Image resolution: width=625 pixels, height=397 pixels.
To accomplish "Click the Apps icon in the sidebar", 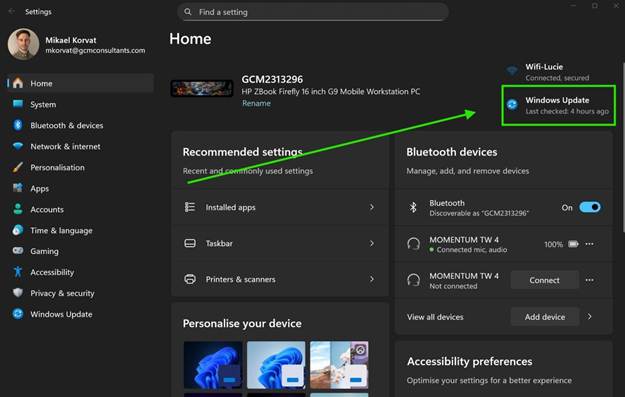I will (x=18, y=188).
